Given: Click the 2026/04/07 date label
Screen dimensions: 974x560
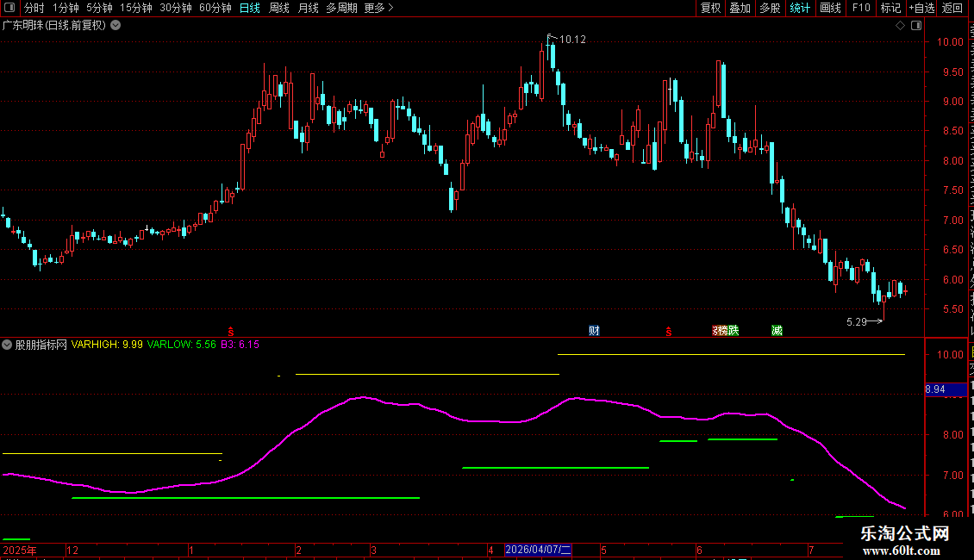Looking at the screenshot, I should tap(537, 550).
